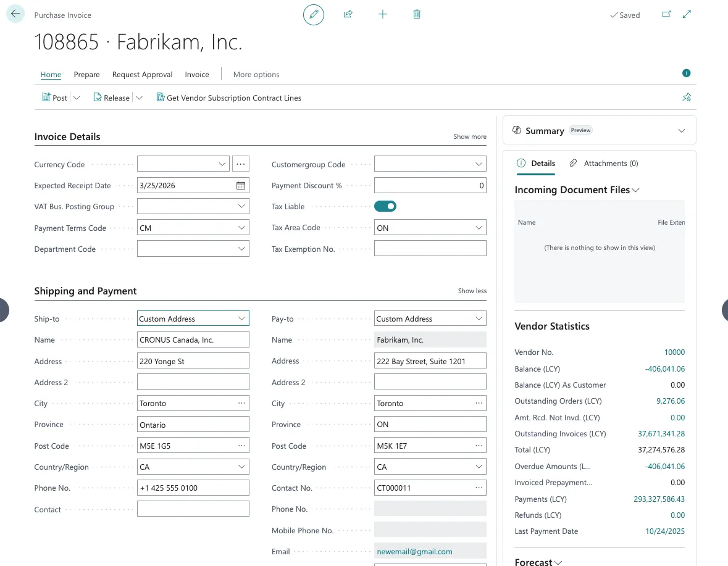Viewport: 728px width, 566px height.
Task: Click the Ship-to Contact field
Action: point(193,509)
